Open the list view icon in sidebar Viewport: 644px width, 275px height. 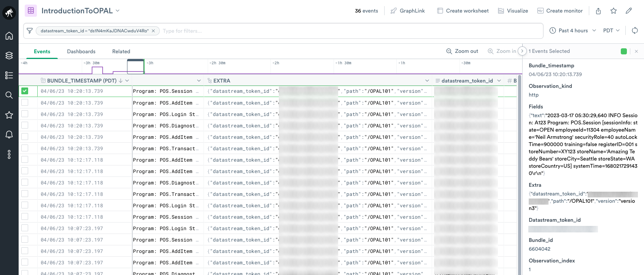pos(9,75)
